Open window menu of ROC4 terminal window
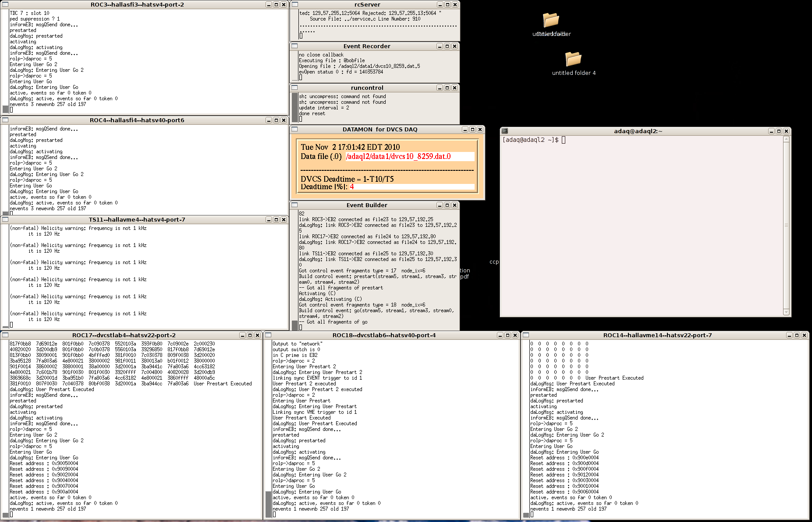 tap(5, 120)
